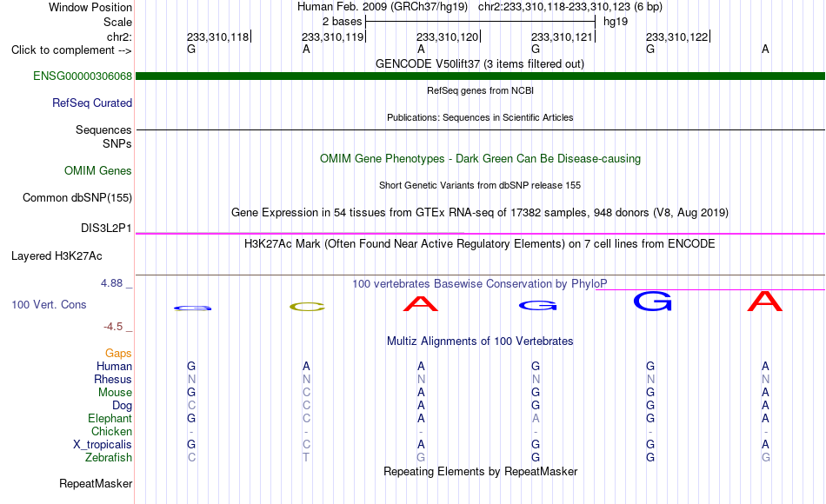This screenshot has width=826, height=504.
Task: Click the Rhesus species label
Action: [x=113, y=379]
